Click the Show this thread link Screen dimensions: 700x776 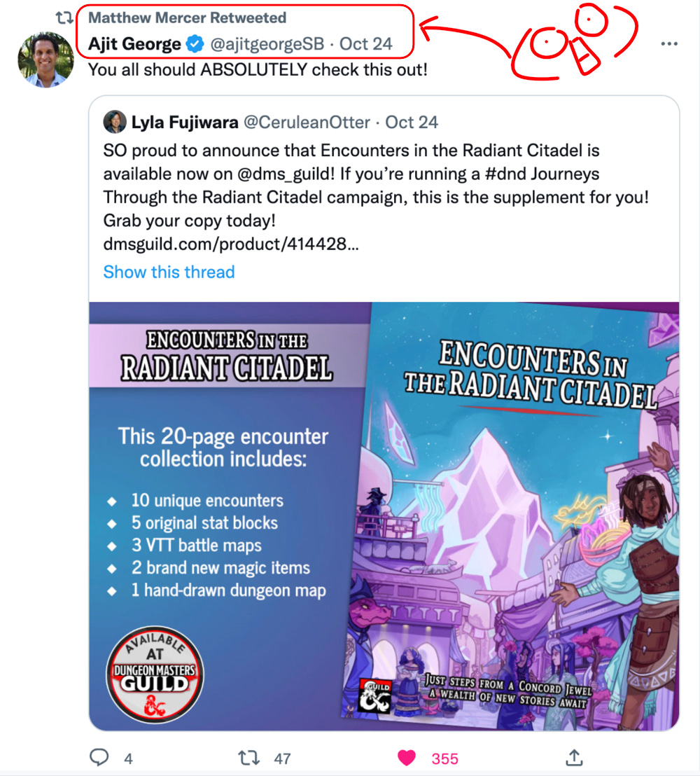click(x=169, y=272)
